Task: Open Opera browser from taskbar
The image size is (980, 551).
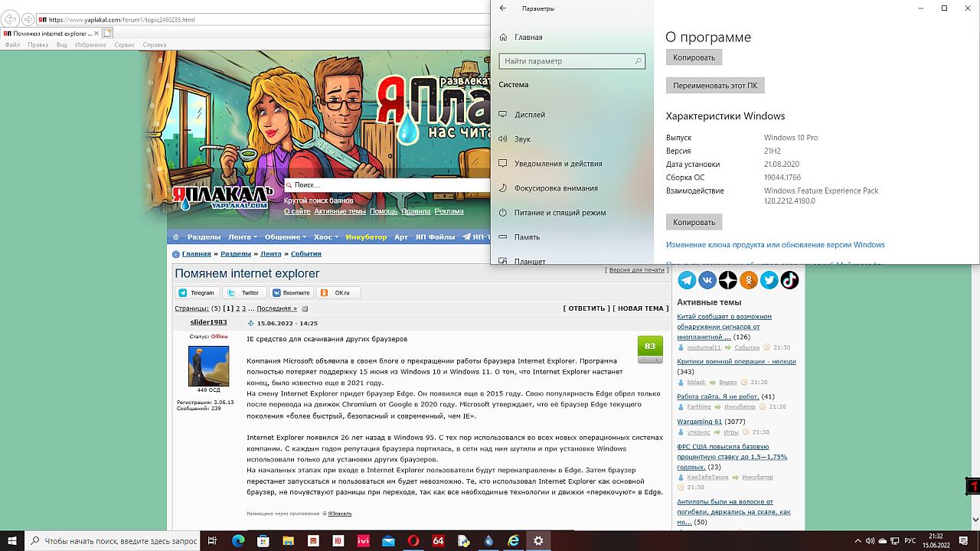Action: point(413,540)
